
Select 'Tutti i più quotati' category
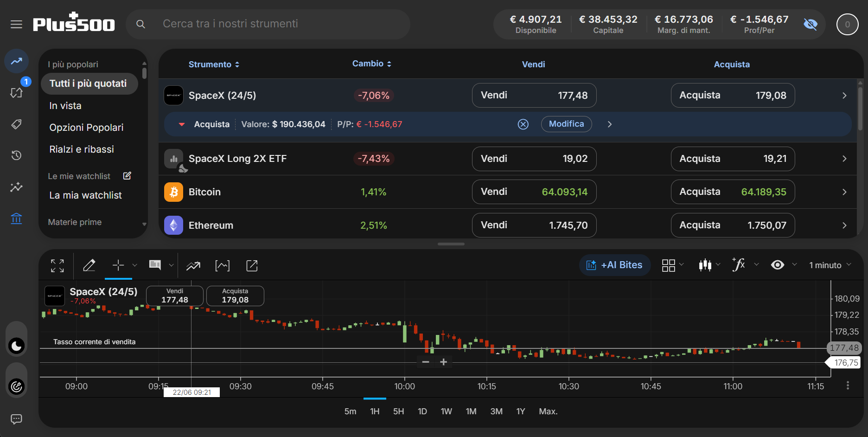coord(89,84)
